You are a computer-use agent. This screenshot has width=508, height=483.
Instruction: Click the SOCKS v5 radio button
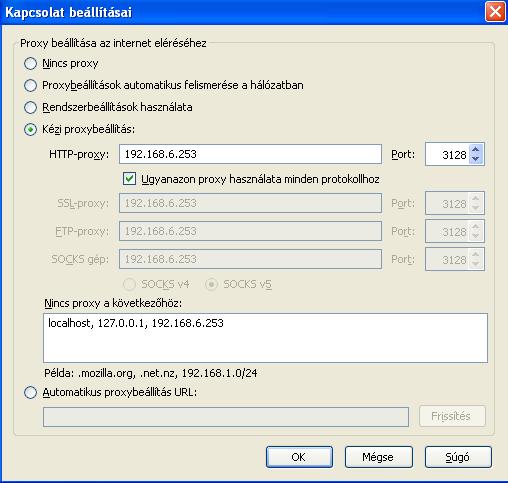[x=211, y=284]
